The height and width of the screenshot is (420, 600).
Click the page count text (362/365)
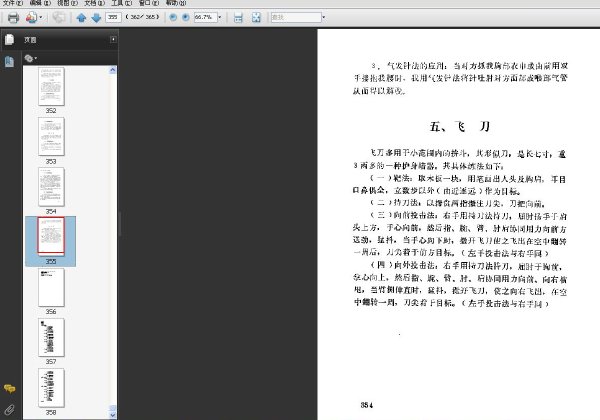click(142, 17)
